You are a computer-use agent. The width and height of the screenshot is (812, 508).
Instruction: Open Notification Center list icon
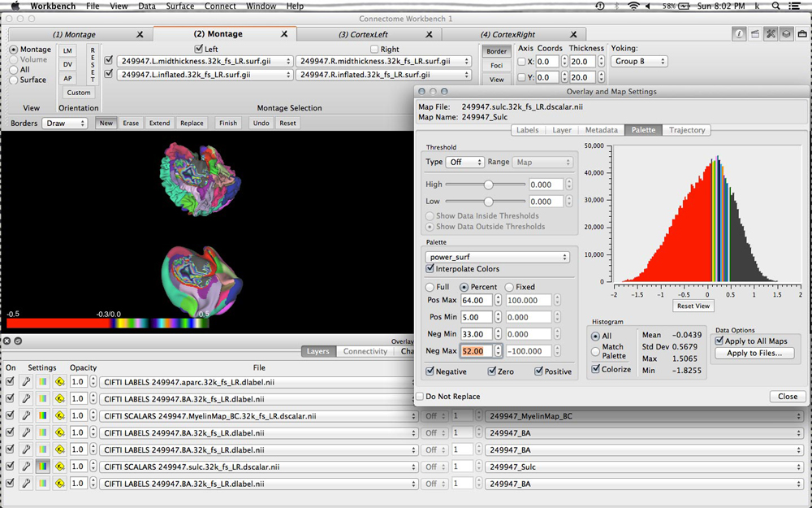pos(794,7)
